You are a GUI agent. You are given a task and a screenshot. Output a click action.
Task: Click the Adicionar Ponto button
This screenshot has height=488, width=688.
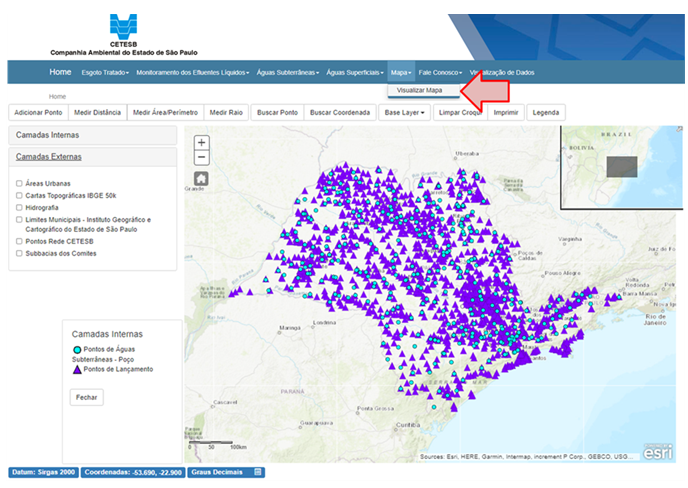[x=38, y=113]
